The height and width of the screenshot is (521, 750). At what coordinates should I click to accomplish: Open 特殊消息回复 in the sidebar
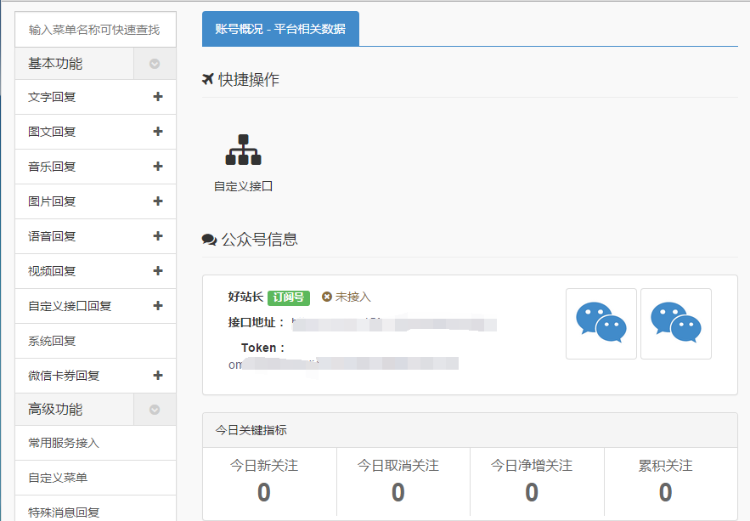tap(96, 510)
